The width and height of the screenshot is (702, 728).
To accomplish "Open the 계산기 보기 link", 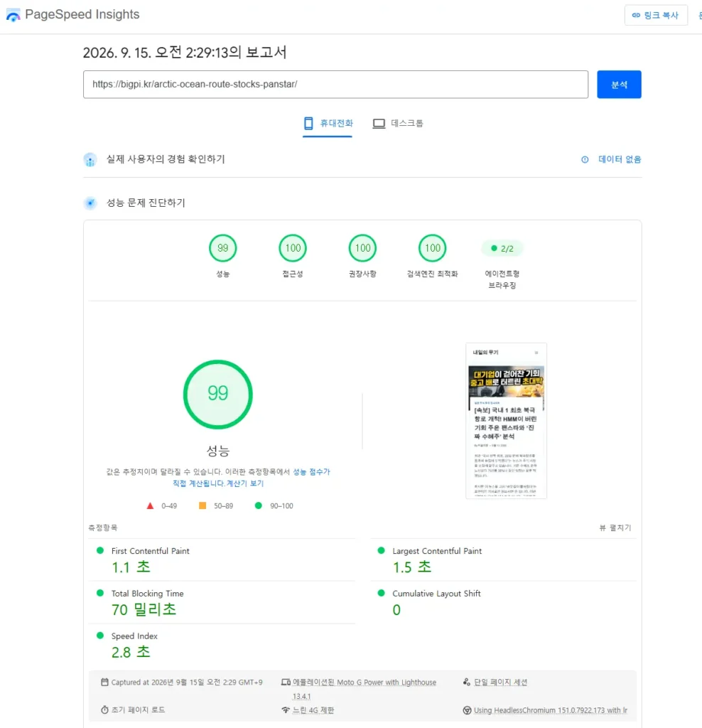I will (245, 483).
